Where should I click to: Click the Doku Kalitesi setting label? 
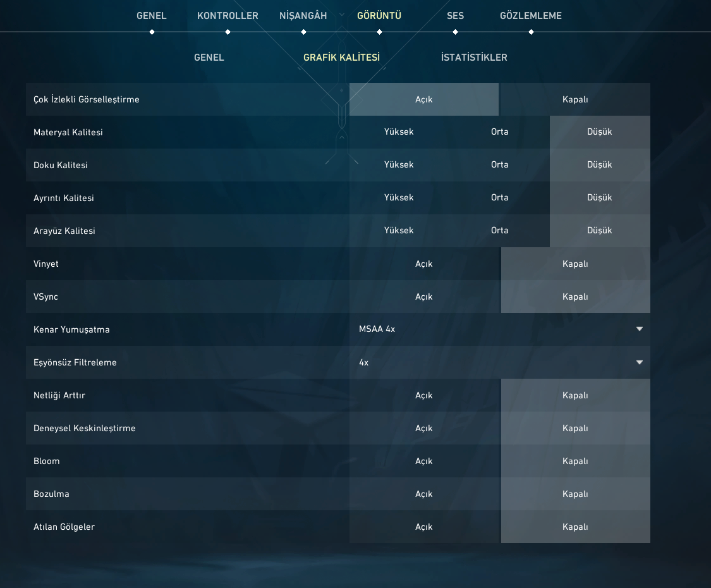60,165
